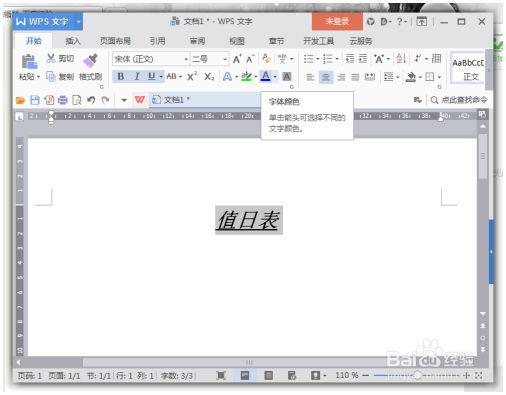
Task: Select the 文档1 document tab
Action: coord(204,100)
